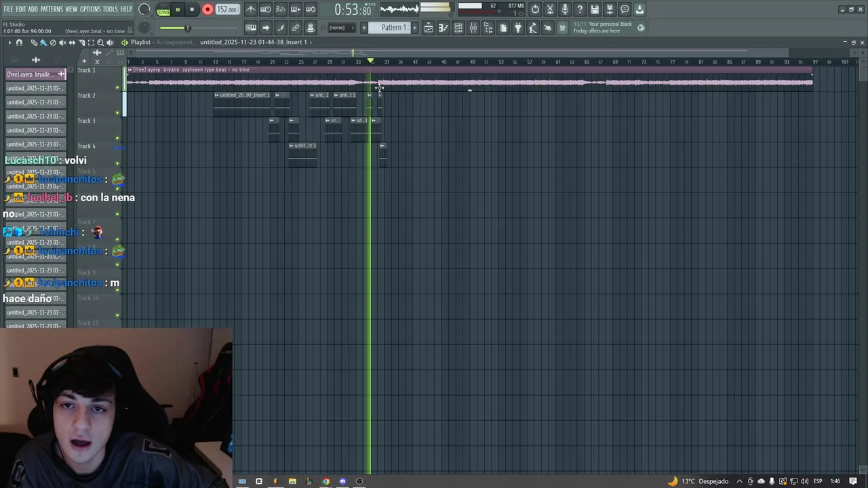Viewport: 868px width, 488px height.
Task: Toggle loop recording icon
Action: coord(310,9)
